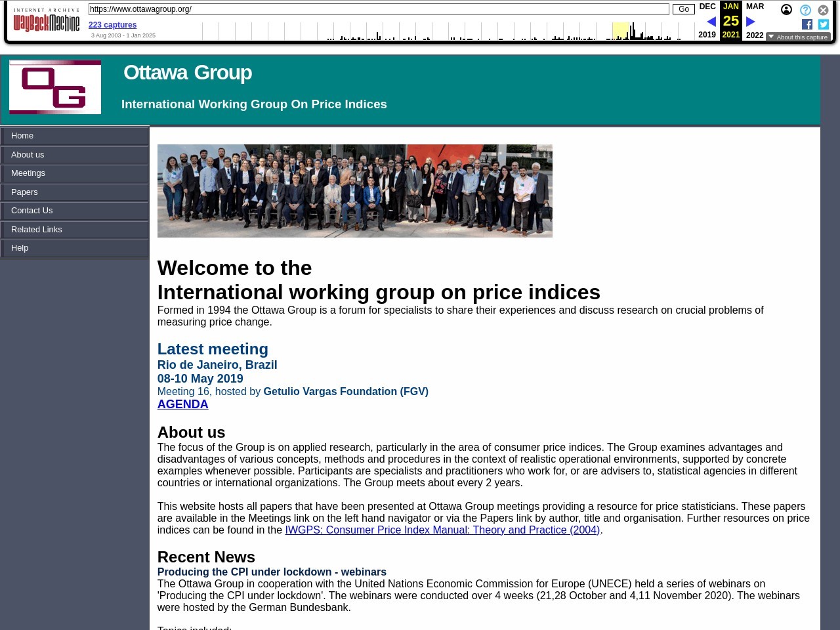840x630 pixels.
Task: Go to next capture with right arrow
Action: pyautogui.click(x=751, y=22)
